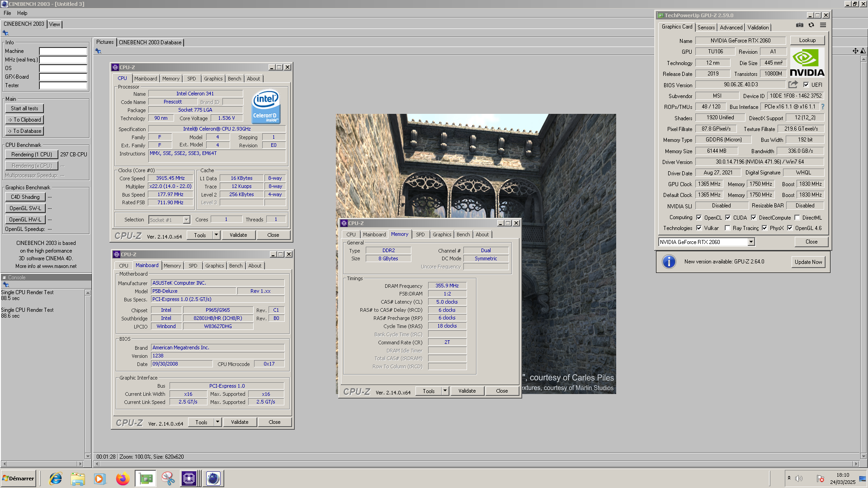Click the Tester input field

[x=63, y=85]
